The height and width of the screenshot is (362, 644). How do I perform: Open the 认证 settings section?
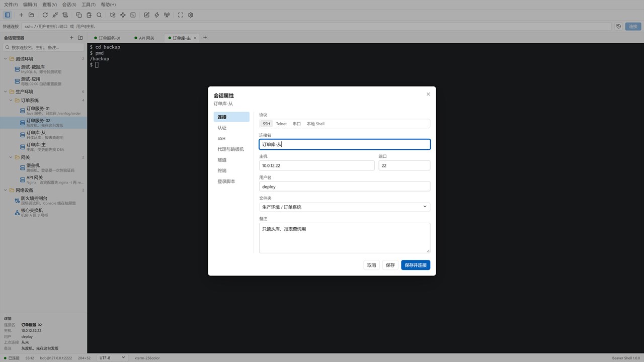(231, 128)
